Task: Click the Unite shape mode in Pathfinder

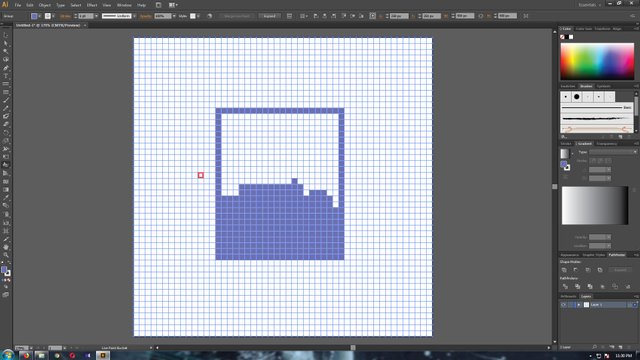Action: pyautogui.click(x=564, y=270)
